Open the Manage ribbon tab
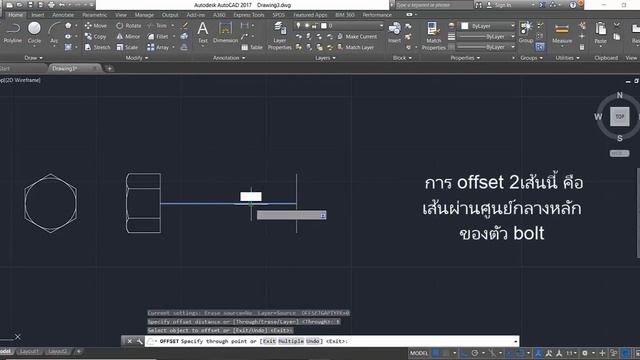Image resolution: width=640 pixels, height=360 pixels. [144, 15]
